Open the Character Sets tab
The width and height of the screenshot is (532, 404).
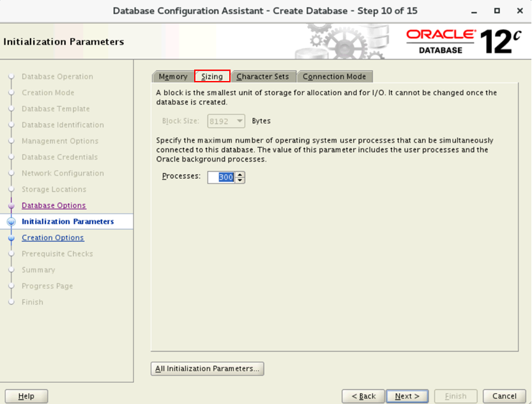[262, 77]
